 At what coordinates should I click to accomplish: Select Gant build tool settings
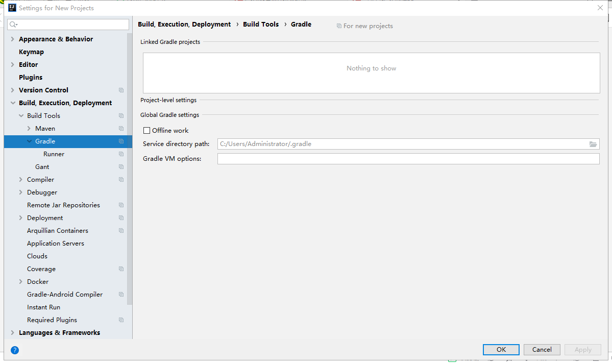[42, 167]
